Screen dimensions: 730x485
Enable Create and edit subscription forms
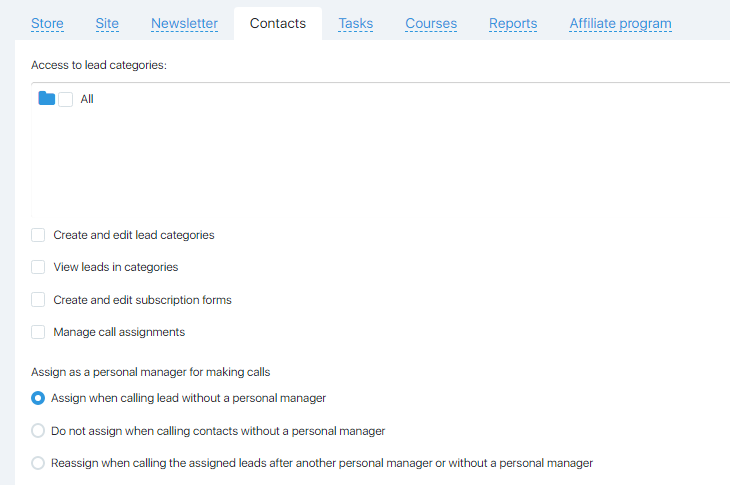(38, 300)
